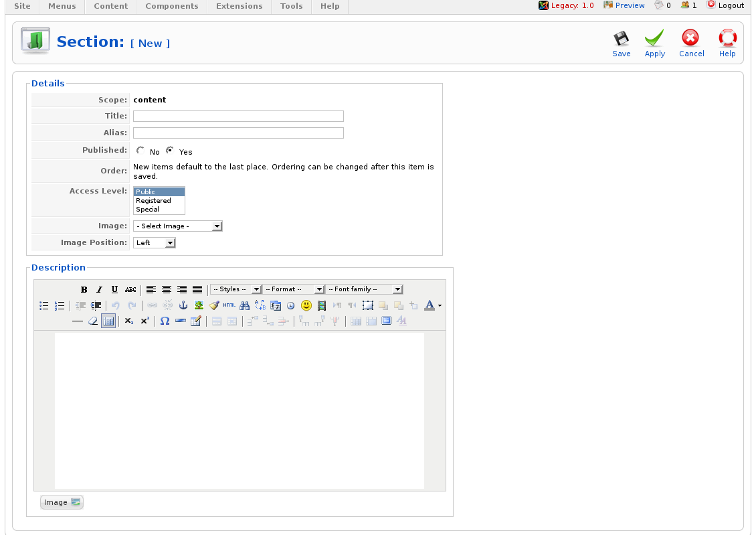Edit HTML source in editor
756x535 pixels.
click(x=229, y=305)
